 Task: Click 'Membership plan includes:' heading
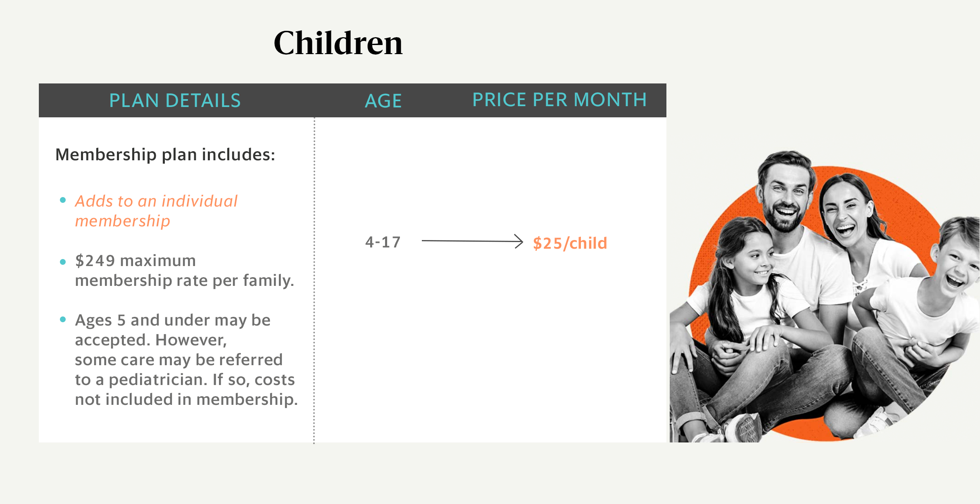click(165, 155)
